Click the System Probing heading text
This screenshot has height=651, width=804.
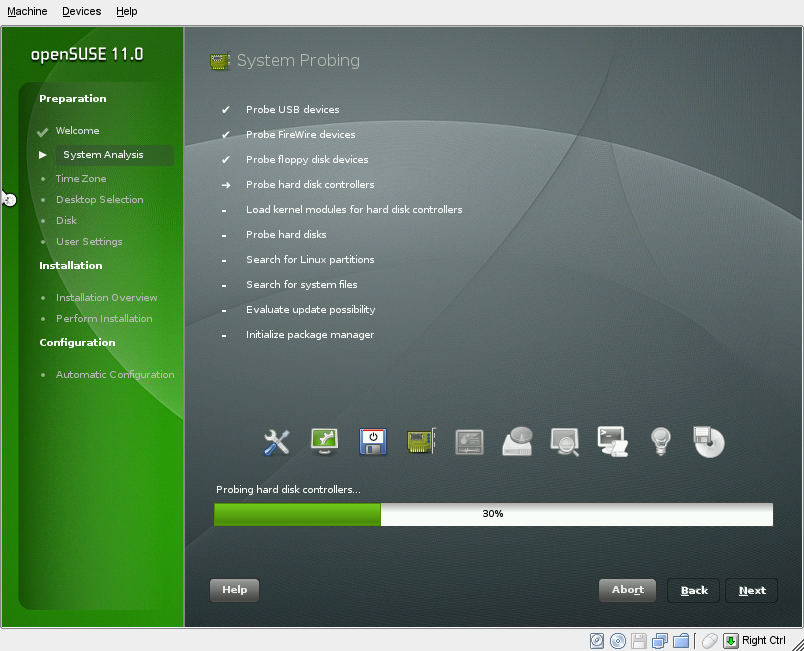point(298,60)
